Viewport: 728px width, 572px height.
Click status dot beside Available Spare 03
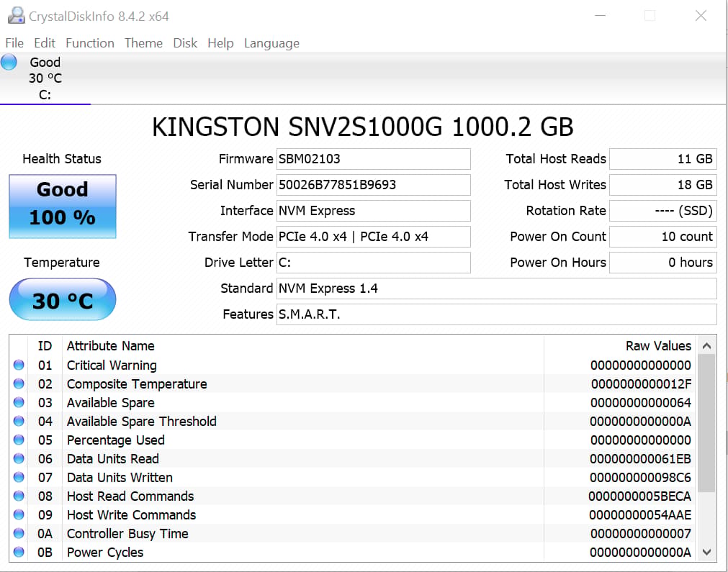(19, 402)
